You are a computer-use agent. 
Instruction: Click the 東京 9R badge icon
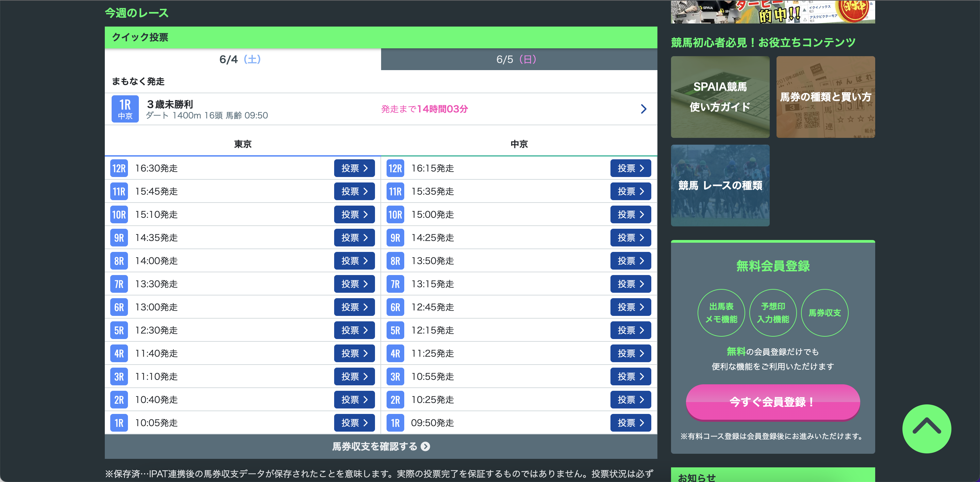tap(119, 238)
